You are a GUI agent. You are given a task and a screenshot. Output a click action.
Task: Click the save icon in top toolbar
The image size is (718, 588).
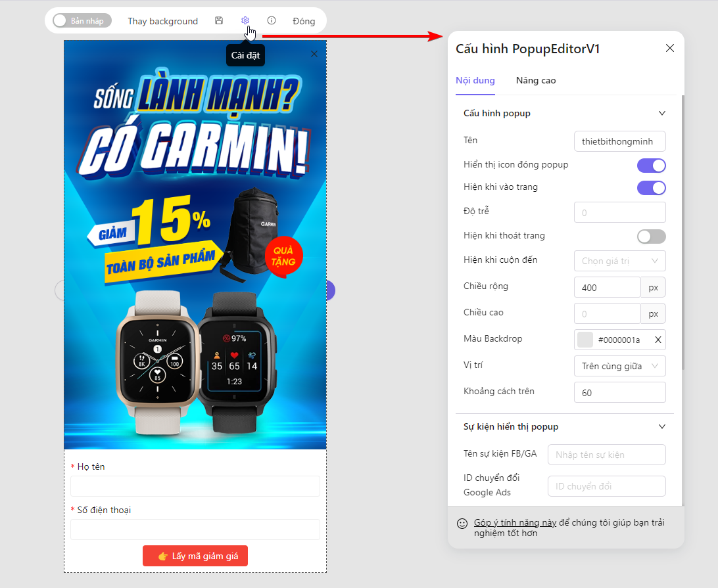219,20
